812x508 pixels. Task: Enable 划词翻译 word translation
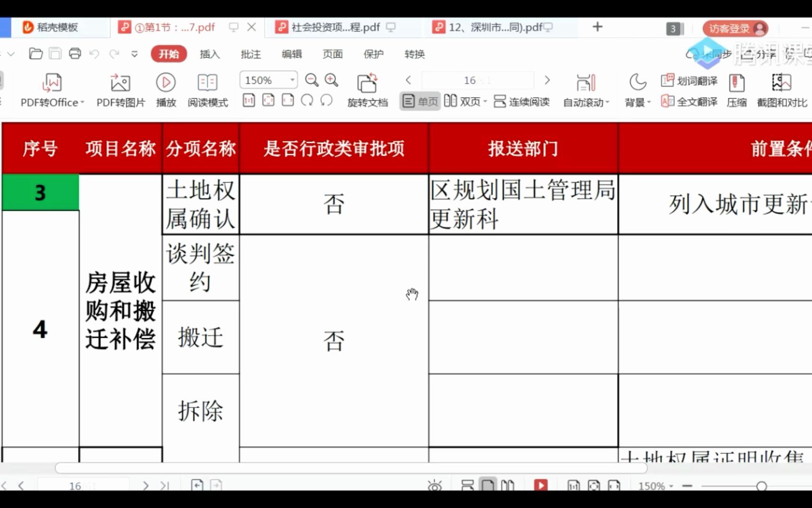(689, 81)
